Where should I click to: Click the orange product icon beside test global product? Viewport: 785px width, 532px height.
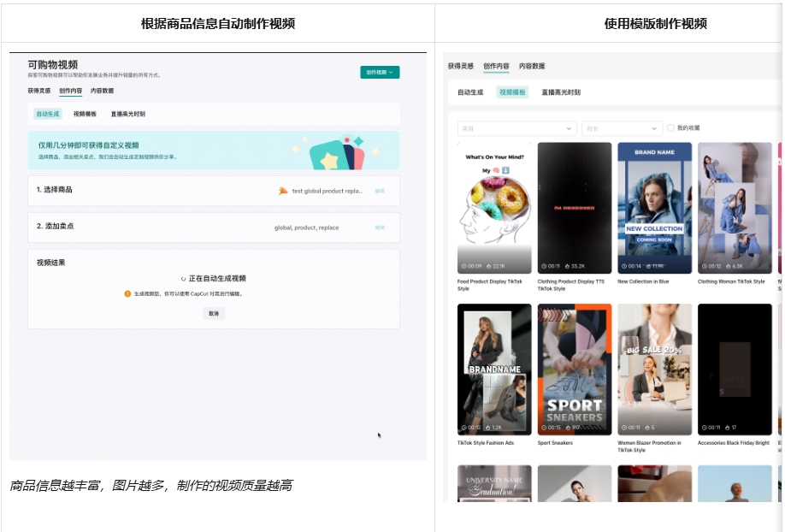coord(283,191)
